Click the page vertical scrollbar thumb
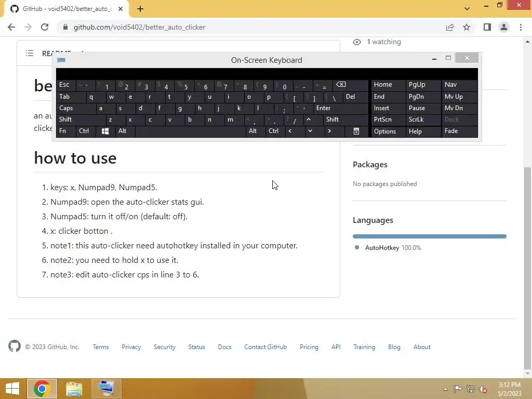The width and height of the screenshot is (532, 399). pos(527,268)
